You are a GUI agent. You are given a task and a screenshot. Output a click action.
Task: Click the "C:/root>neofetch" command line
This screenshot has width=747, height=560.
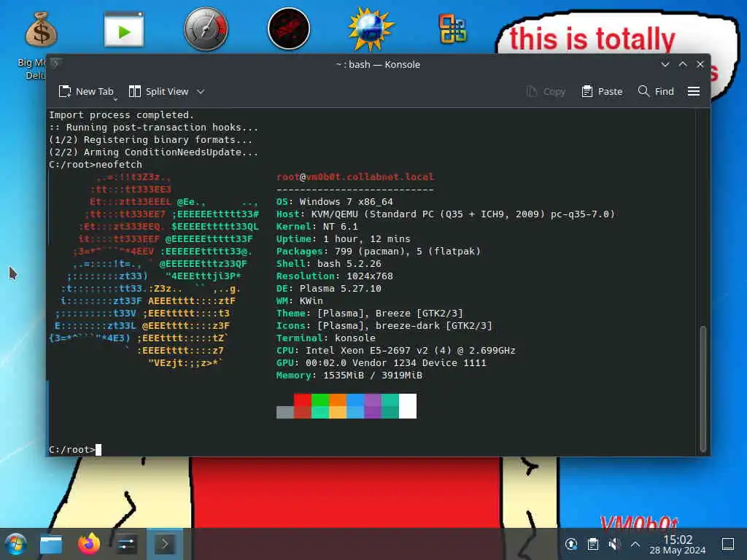[x=96, y=164]
